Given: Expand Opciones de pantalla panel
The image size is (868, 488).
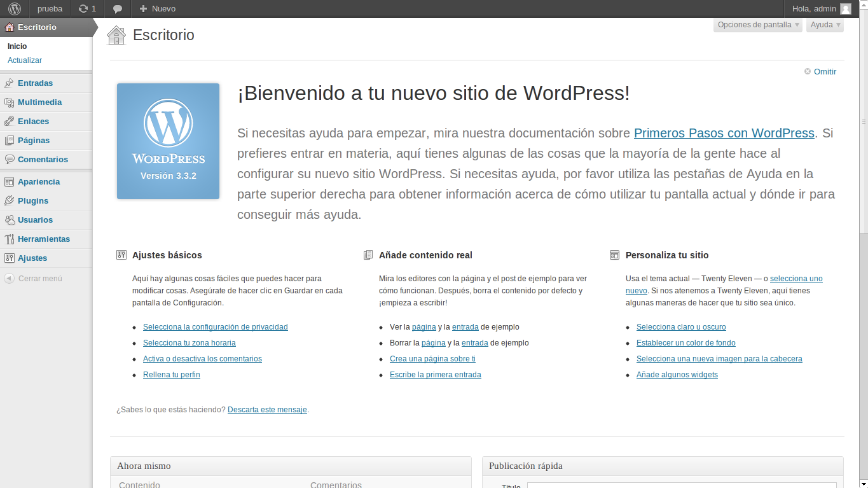Looking at the screenshot, I should pyautogui.click(x=758, y=25).
